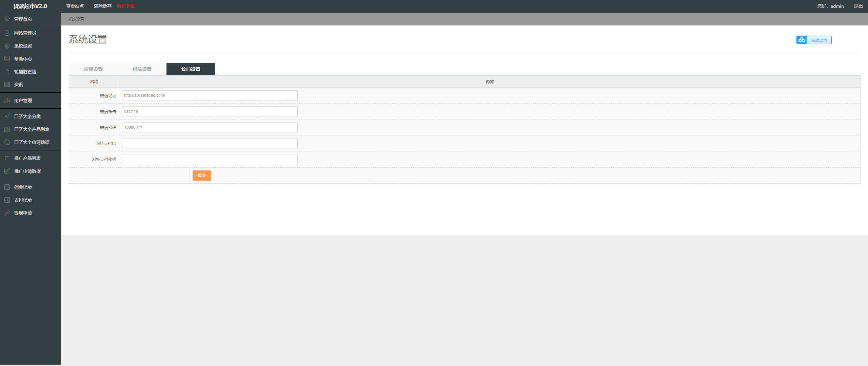Screen dimensions: 868x366
Task: Click the paper-plane icon beside 口子大全分类
Action: pyautogui.click(x=7, y=116)
